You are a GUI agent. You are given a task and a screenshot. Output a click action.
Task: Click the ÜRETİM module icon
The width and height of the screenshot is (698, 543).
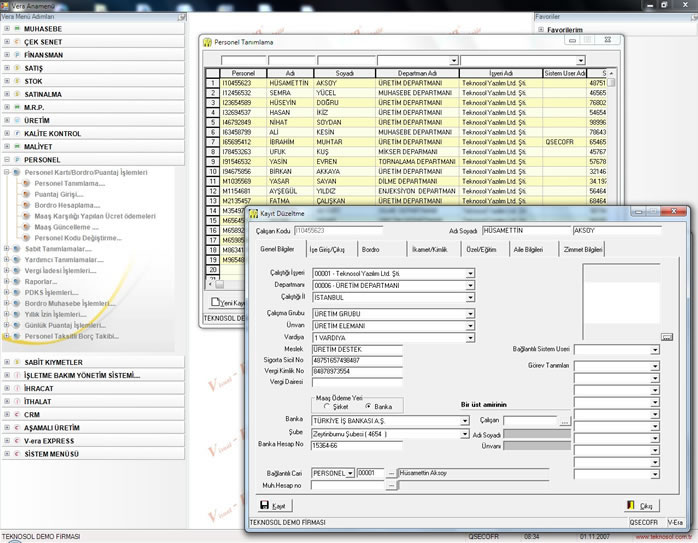(x=17, y=120)
